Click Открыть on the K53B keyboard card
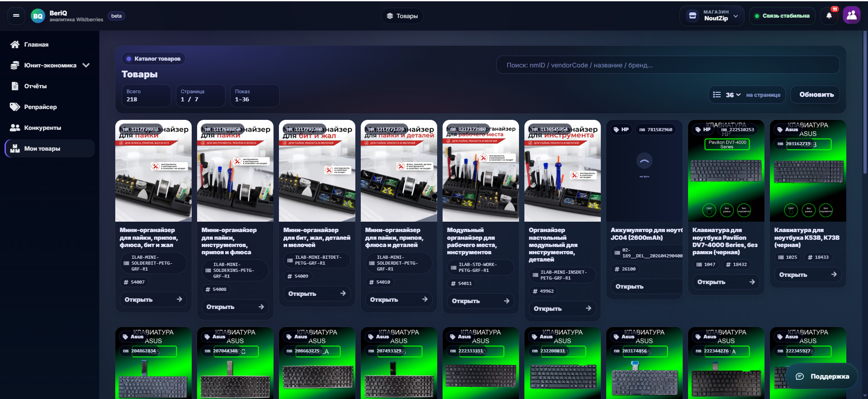 (808, 275)
